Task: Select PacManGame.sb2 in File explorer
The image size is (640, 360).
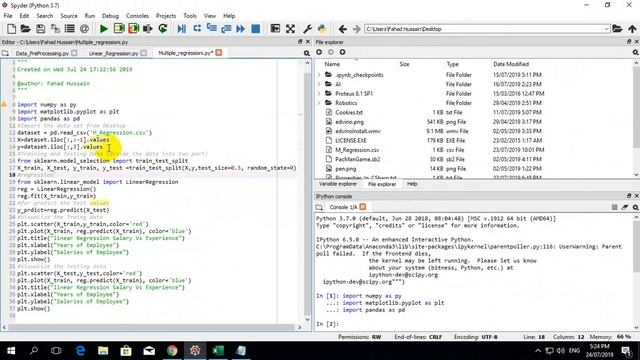Action: [358, 159]
